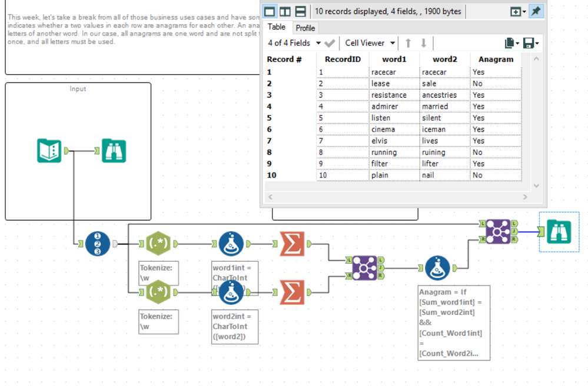This screenshot has width=588, height=386.
Task: Select the cell 'ruining'
Action: (445, 152)
